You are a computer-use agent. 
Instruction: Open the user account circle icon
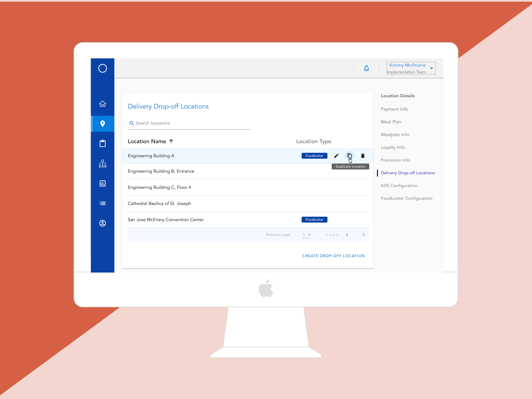pos(102,223)
